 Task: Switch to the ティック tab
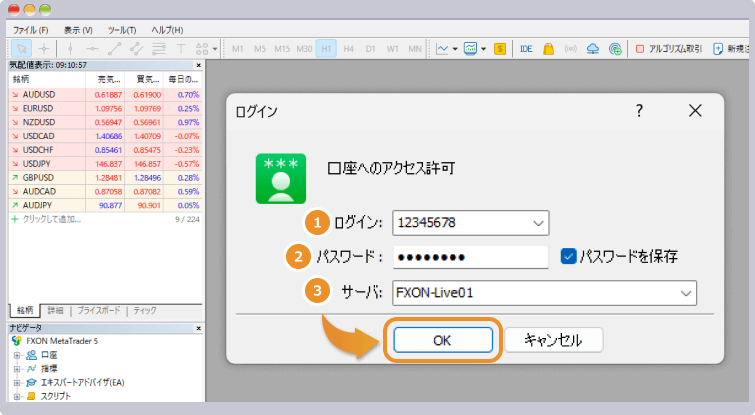coord(145,311)
